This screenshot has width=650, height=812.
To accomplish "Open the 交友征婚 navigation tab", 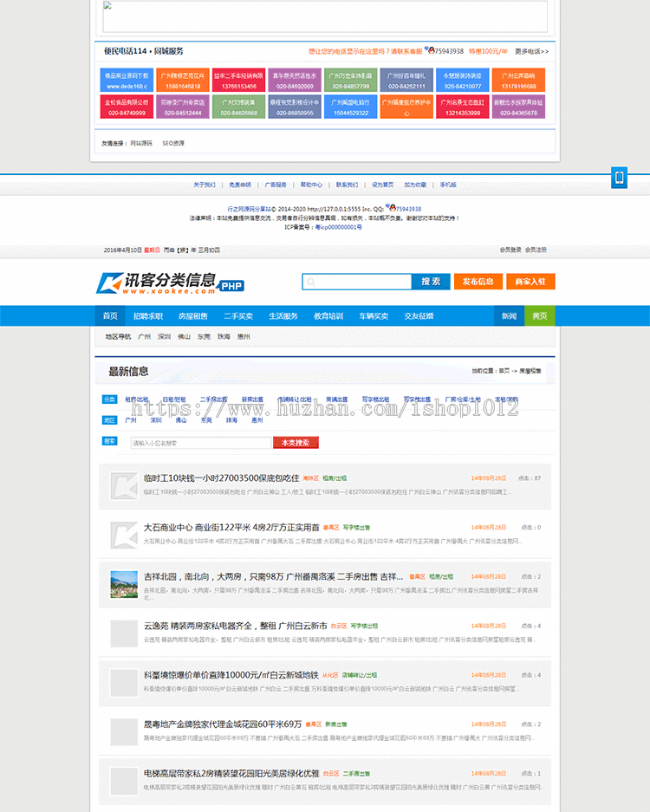I will pos(419,316).
